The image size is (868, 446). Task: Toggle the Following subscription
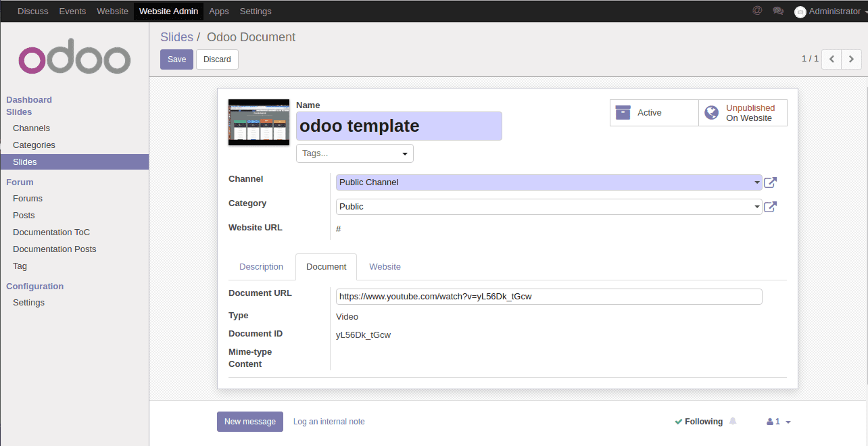tap(699, 422)
